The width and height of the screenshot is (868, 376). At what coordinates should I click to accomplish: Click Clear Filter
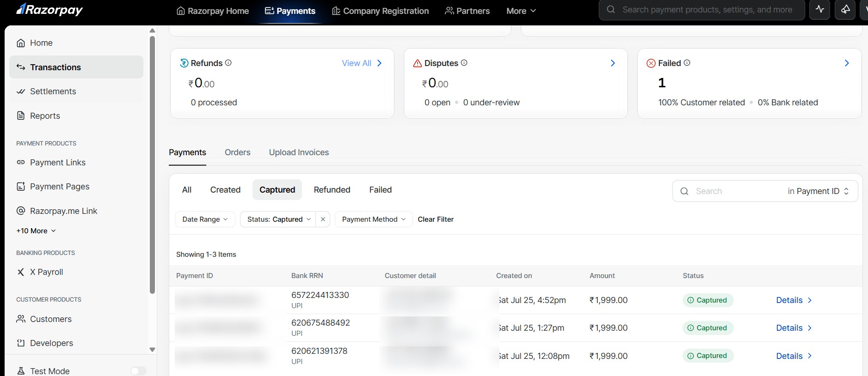point(436,219)
